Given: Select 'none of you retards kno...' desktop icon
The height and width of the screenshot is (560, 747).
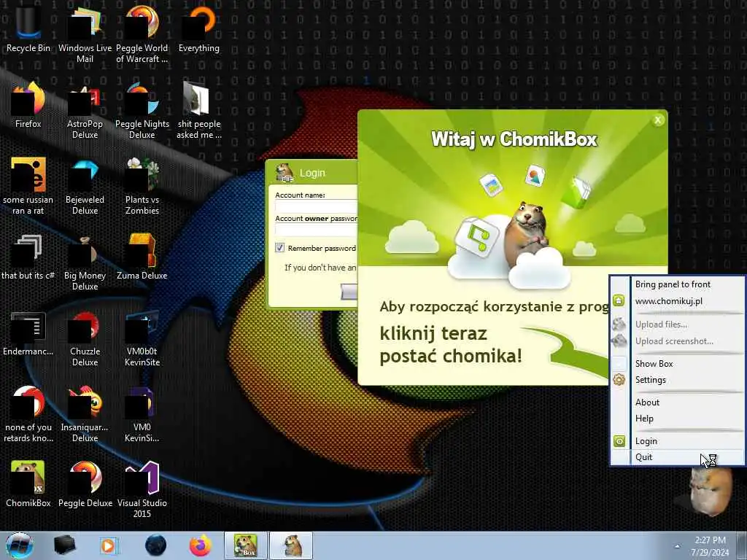Looking at the screenshot, I should point(28,413).
